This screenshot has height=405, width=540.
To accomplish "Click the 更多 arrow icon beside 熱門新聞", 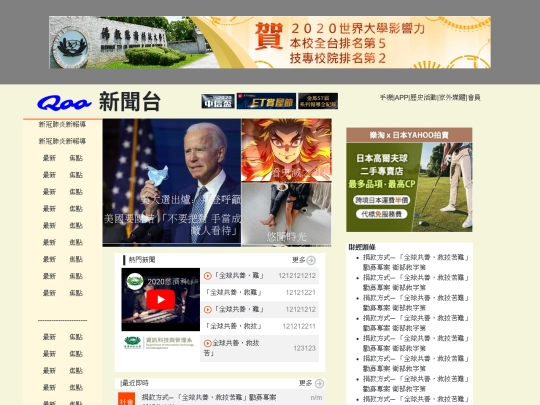I will tap(311, 260).
